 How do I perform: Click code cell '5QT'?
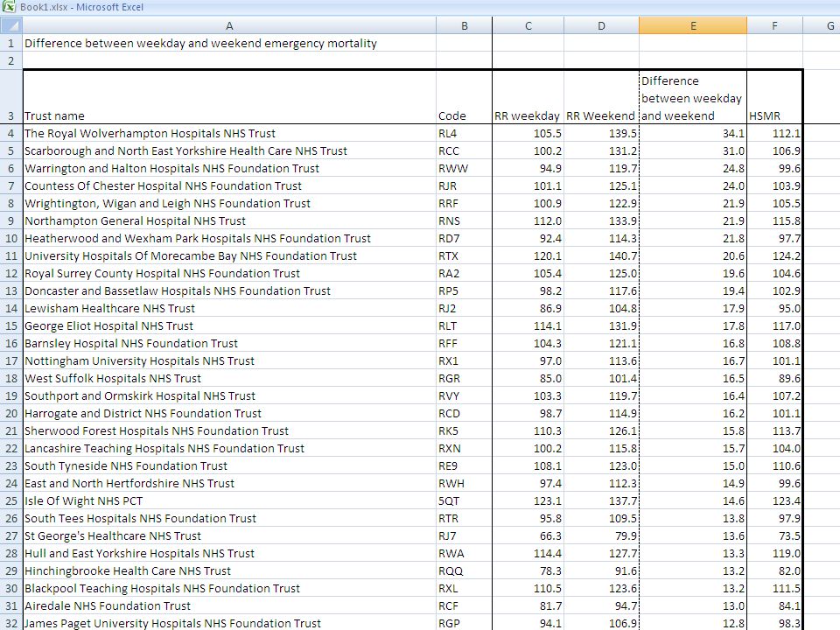[464, 500]
